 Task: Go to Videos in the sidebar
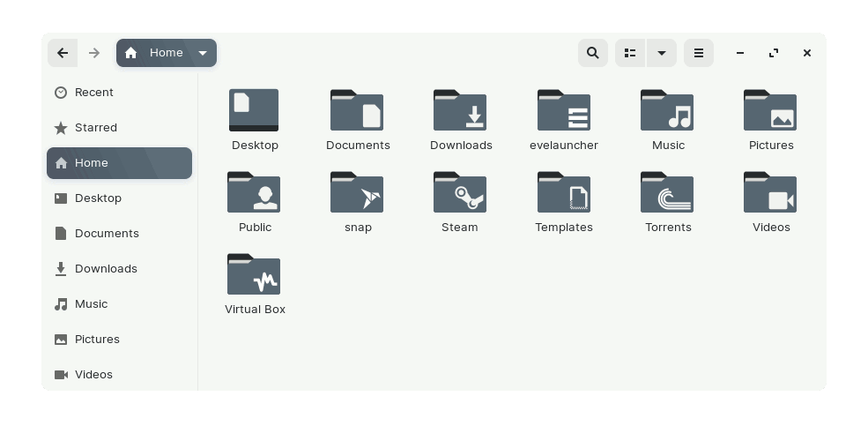(x=120, y=375)
